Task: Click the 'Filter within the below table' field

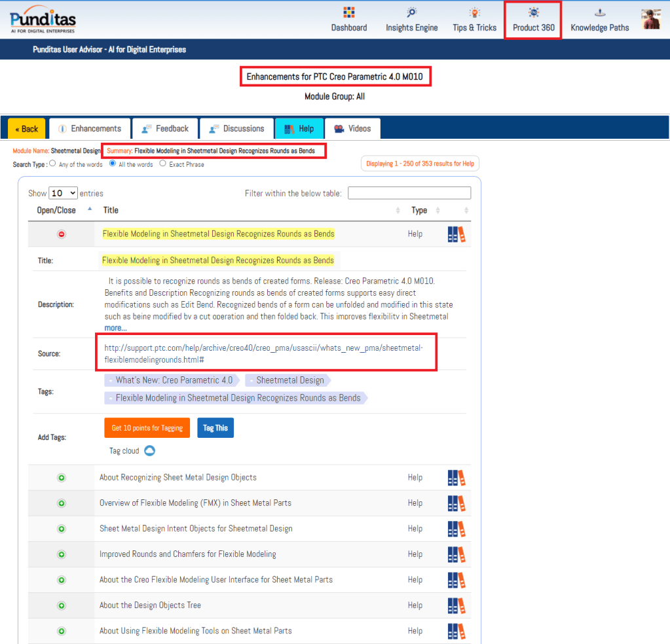Action: click(x=409, y=193)
